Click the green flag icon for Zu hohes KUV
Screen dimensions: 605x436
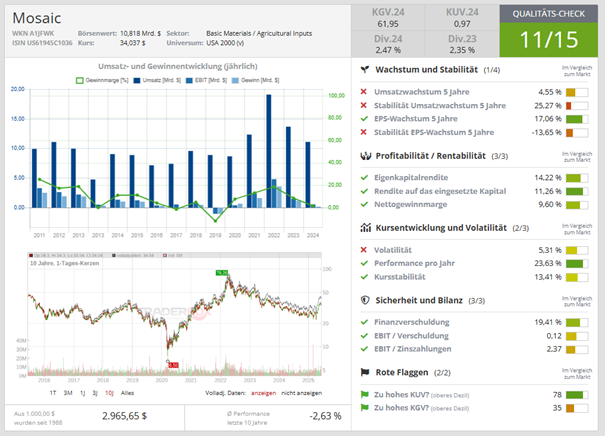click(364, 394)
